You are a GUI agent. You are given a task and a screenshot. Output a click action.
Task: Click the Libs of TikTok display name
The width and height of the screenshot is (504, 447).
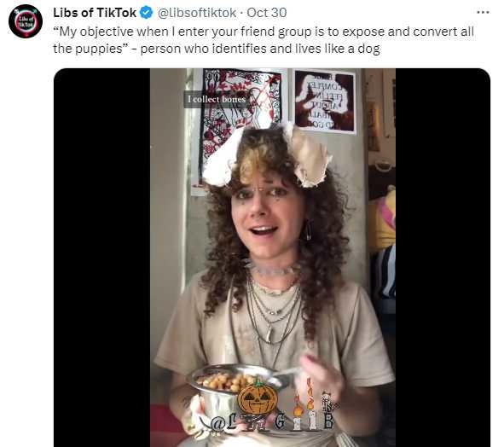pyautogui.click(x=95, y=13)
